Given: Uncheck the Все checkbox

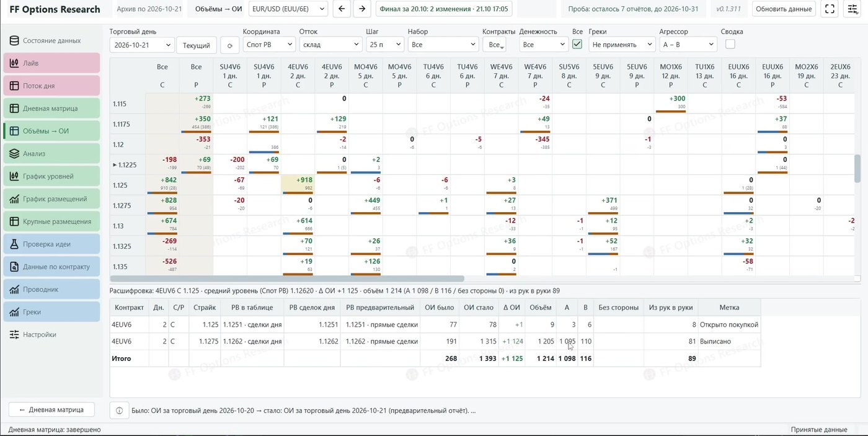Looking at the screenshot, I should pyautogui.click(x=577, y=44).
